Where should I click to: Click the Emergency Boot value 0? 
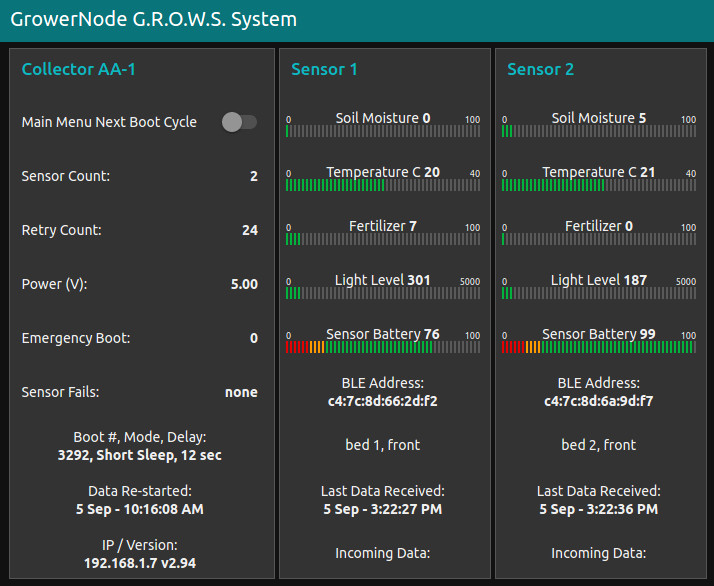pos(254,338)
